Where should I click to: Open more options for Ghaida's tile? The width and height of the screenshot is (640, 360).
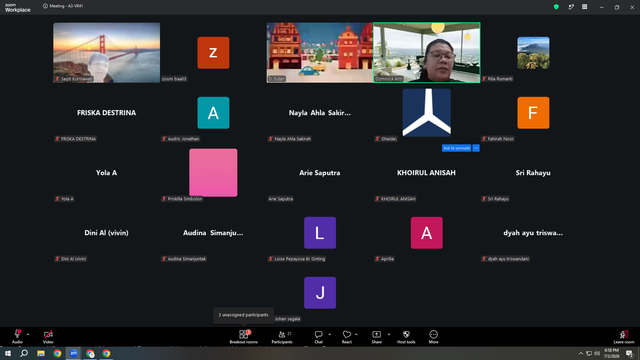coord(476,148)
